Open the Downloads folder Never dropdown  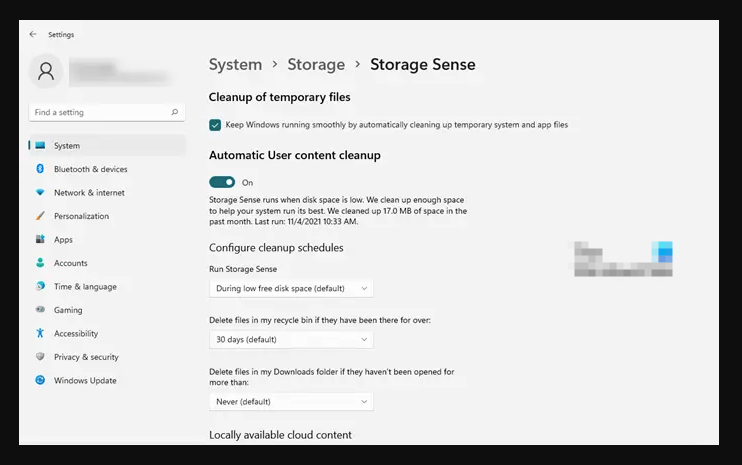tap(291, 402)
